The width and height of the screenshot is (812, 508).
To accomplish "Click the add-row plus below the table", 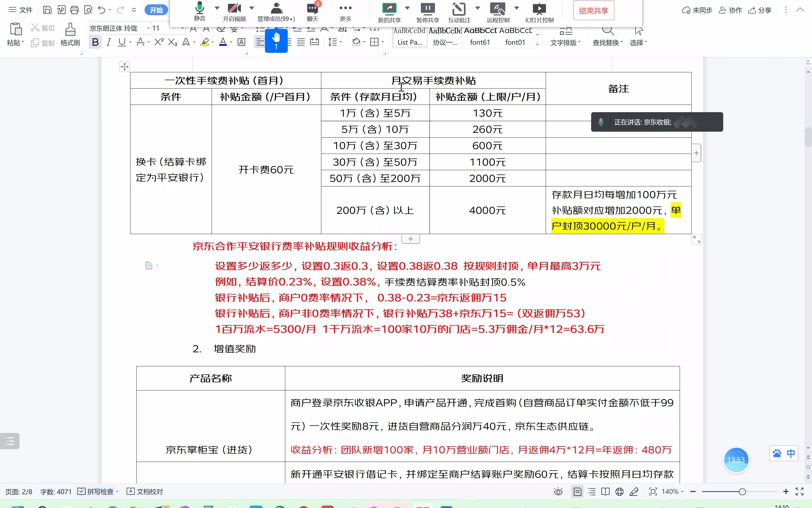I will [411, 239].
